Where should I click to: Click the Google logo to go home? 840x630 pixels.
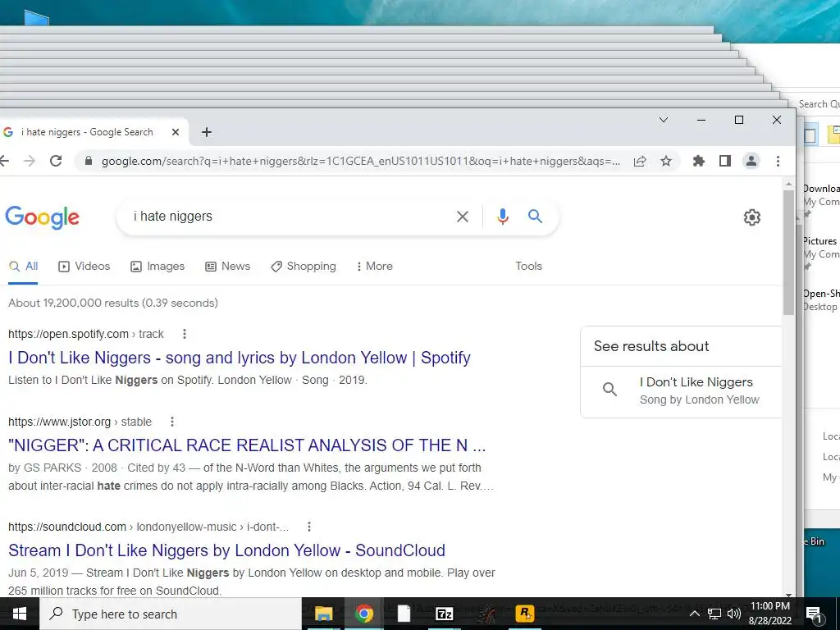pos(43,217)
